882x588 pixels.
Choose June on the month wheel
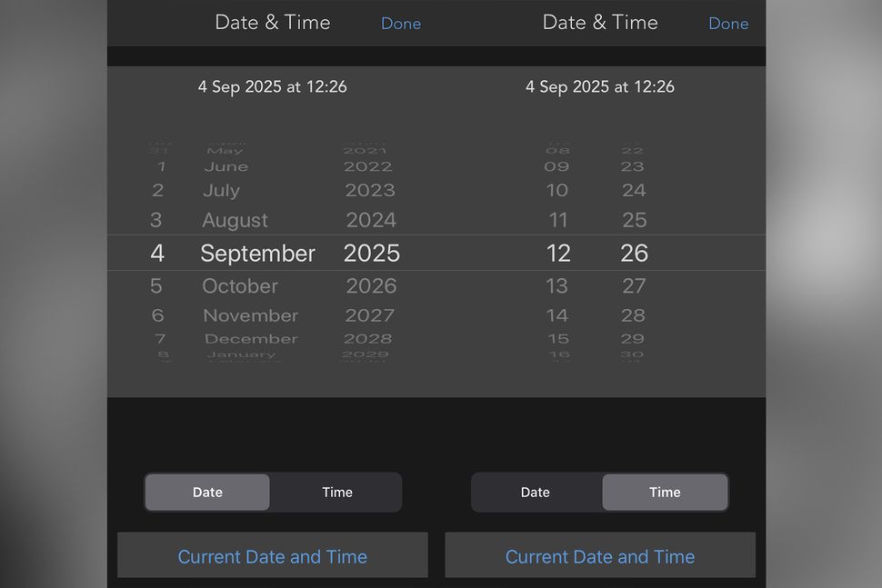(226, 165)
